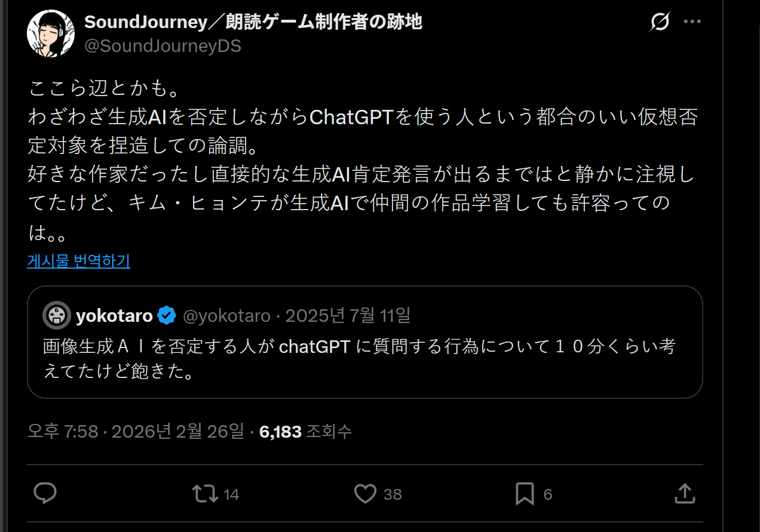This screenshot has height=532, width=760.
Task: Open the yokotaro name in the quoted post
Action: click(114, 316)
